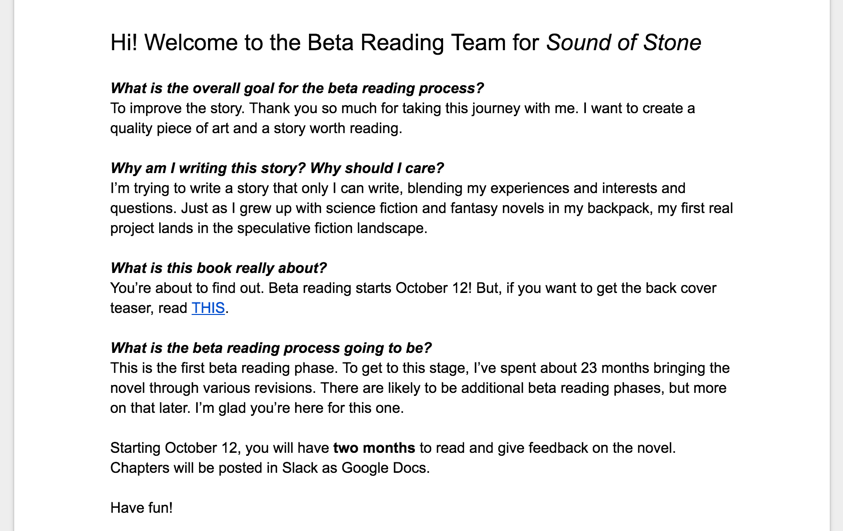The width and height of the screenshot is (843, 531).
Task: Open the "THIS" back cover teaser link
Action: 208,308
